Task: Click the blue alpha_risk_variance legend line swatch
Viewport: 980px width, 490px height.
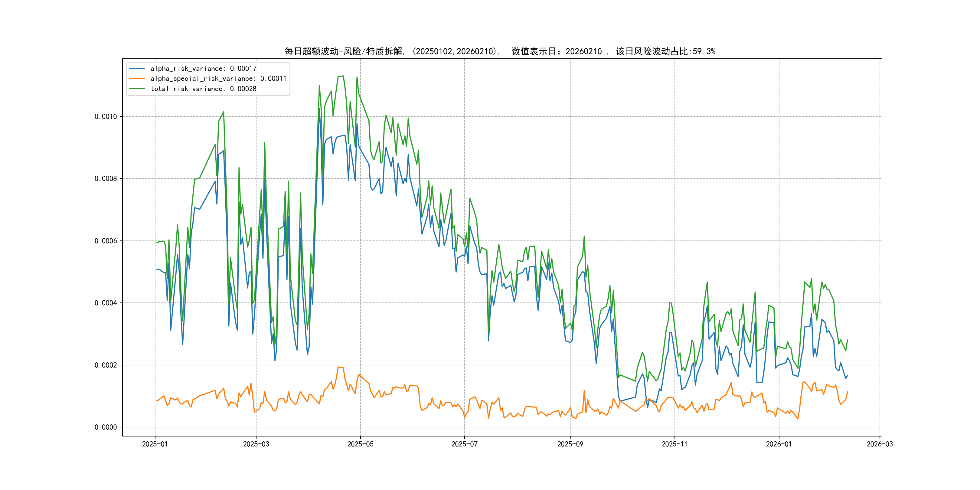Action: point(137,68)
